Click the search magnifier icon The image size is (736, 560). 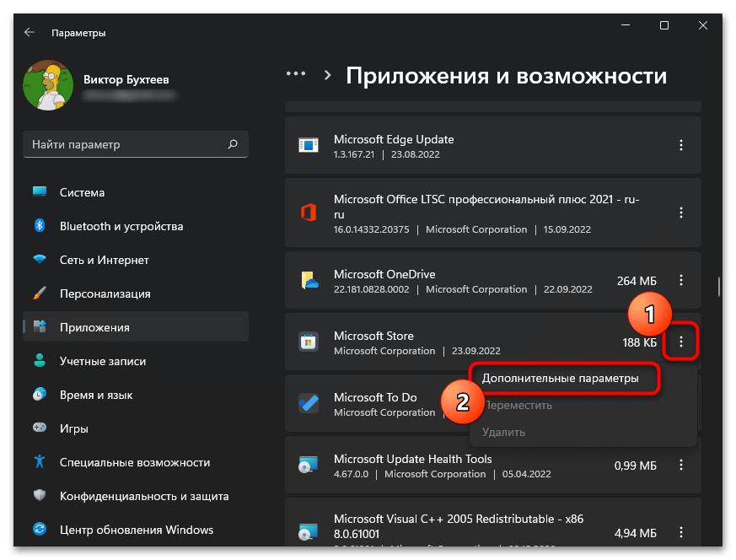[x=233, y=144]
